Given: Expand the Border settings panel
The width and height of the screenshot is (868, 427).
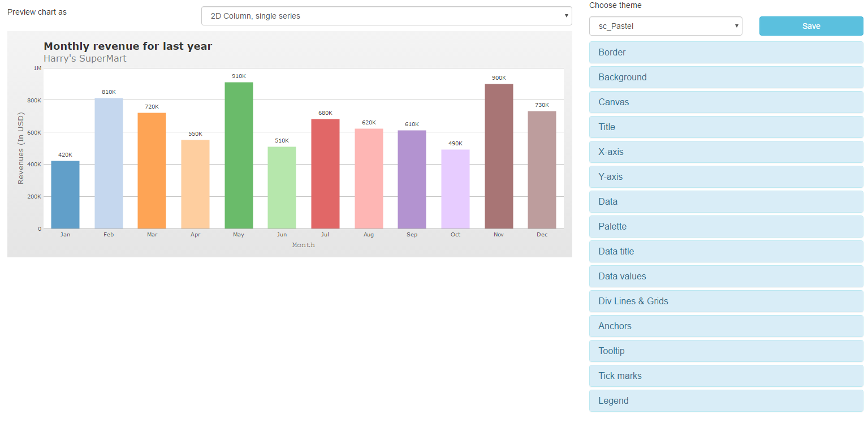Looking at the screenshot, I should coord(726,52).
